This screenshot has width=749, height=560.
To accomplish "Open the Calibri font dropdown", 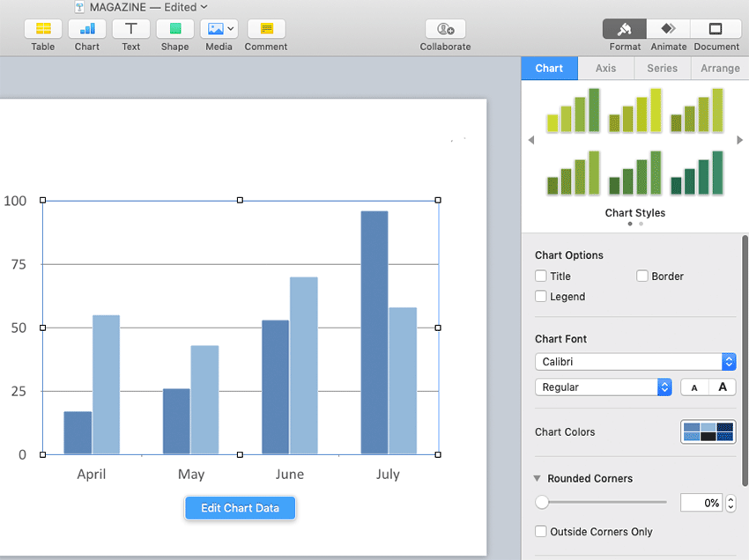I will click(634, 362).
